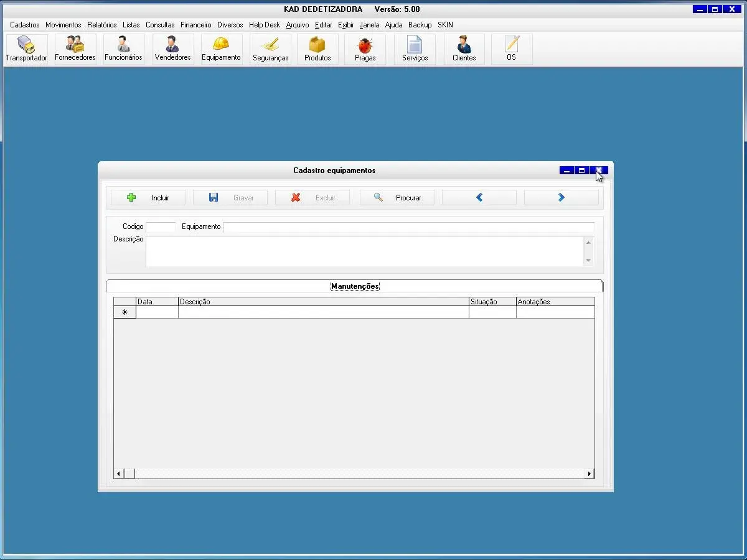Open the Ajuda menu
The image size is (747, 560).
click(394, 25)
